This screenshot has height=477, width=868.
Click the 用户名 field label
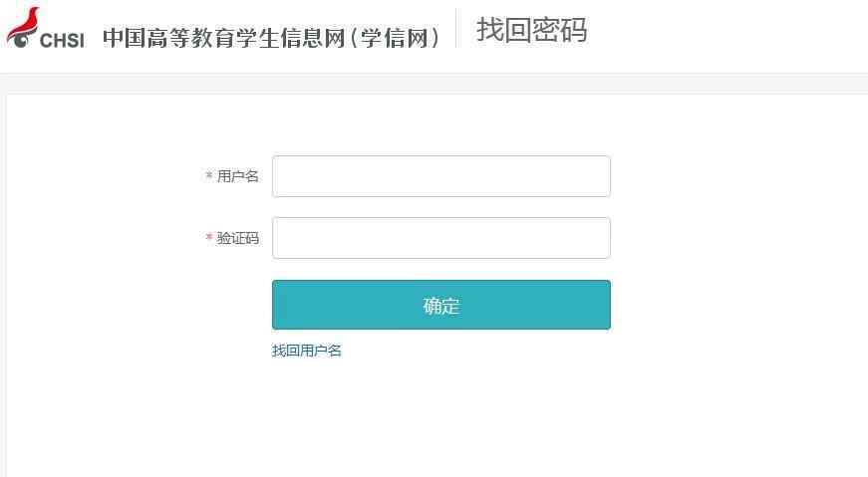(x=237, y=176)
